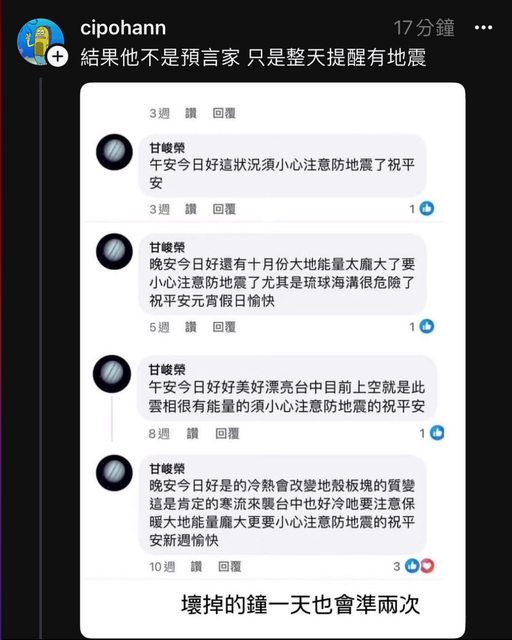512x640 pixels.
Task: Tap the 17分鐘 timestamp
Action: point(423,28)
